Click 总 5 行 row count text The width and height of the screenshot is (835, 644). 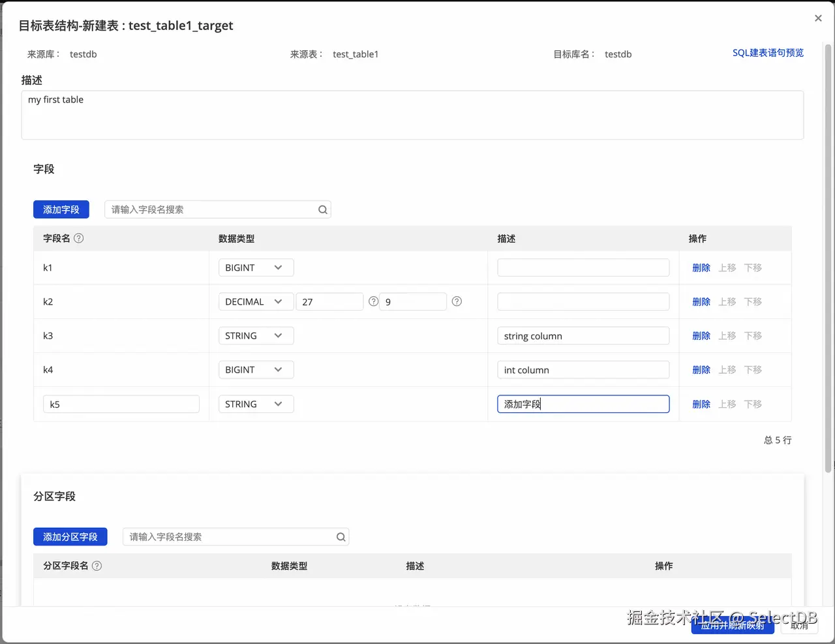778,440
